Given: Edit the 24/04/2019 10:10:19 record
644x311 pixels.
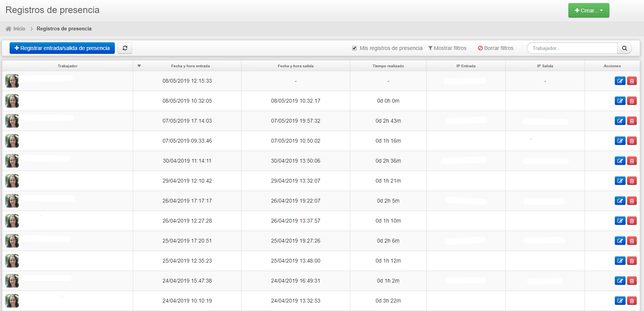Looking at the screenshot, I should click(x=620, y=301).
